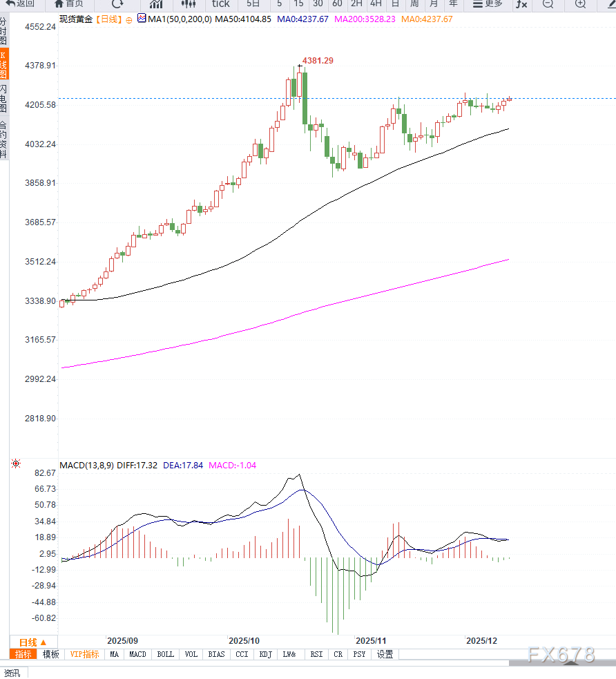
Task: Click the orange crosshair icon after 日线
Action: pyautogui.click(x=128, y=19)
